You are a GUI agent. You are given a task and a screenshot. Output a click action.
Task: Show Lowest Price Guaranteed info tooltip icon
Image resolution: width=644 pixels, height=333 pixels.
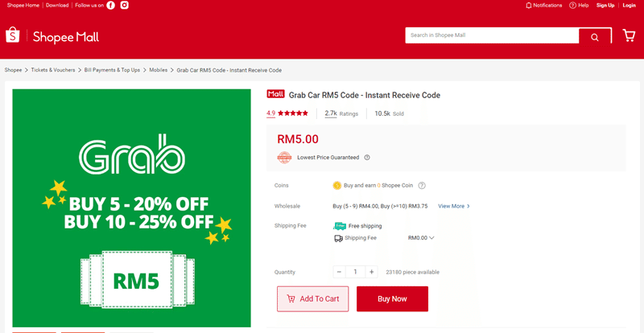(367, 158)
